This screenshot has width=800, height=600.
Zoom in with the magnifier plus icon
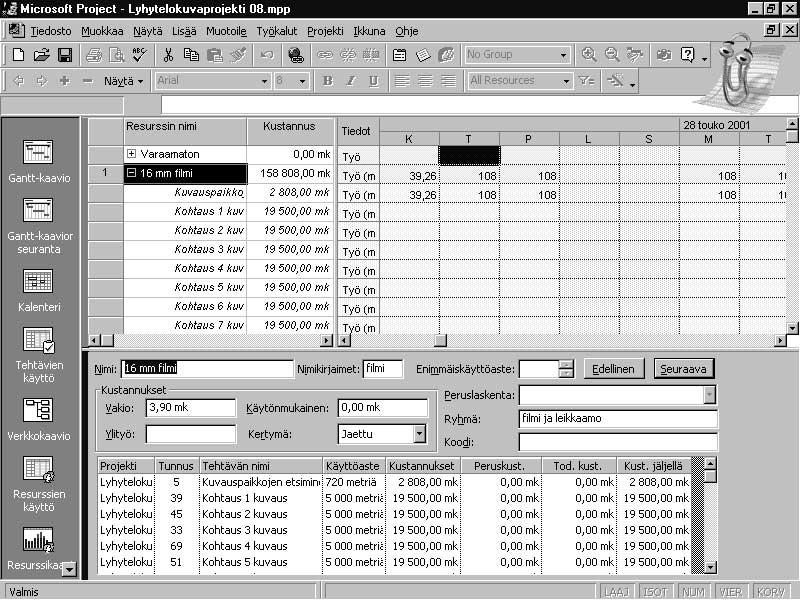(589, 55)
